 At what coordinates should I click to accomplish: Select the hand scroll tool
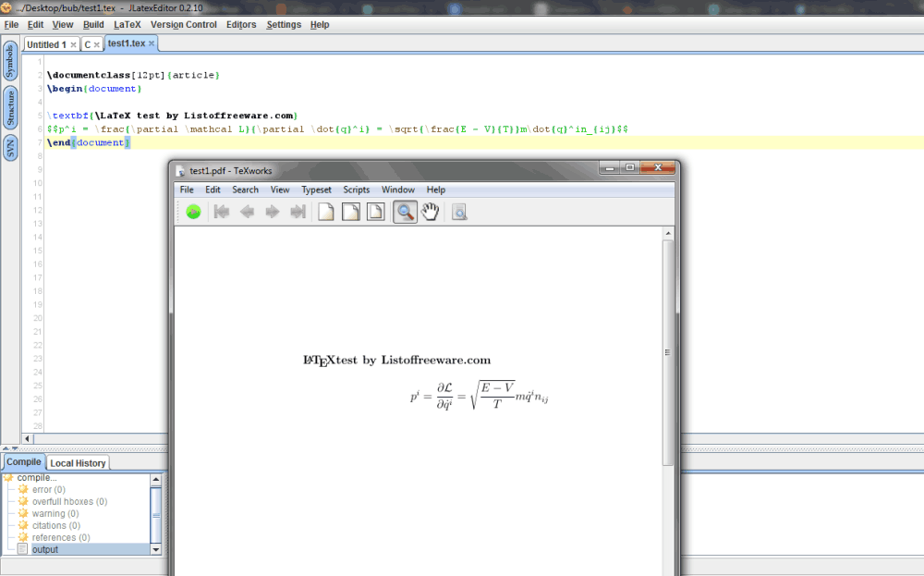[x=431, y=212]
